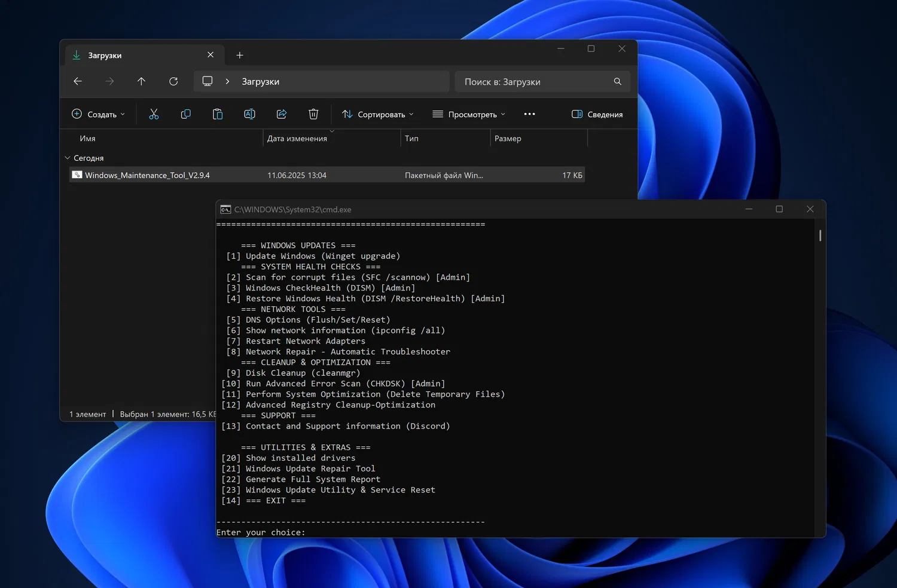Select the Windows_Maintenance_Tool_V2.9.4 file
This screenshot has width=897, height=588.
pyautogui.click(x=147, y=175)
